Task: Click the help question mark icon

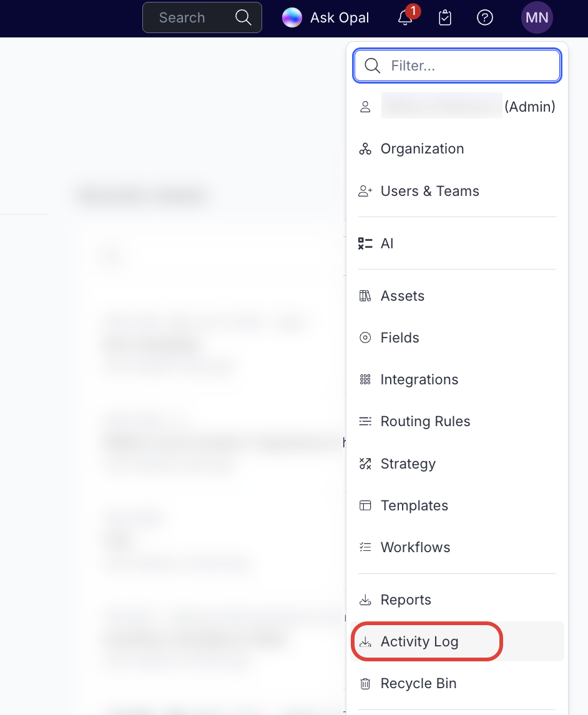Action: pyautogui.click(x=485, y=18)
